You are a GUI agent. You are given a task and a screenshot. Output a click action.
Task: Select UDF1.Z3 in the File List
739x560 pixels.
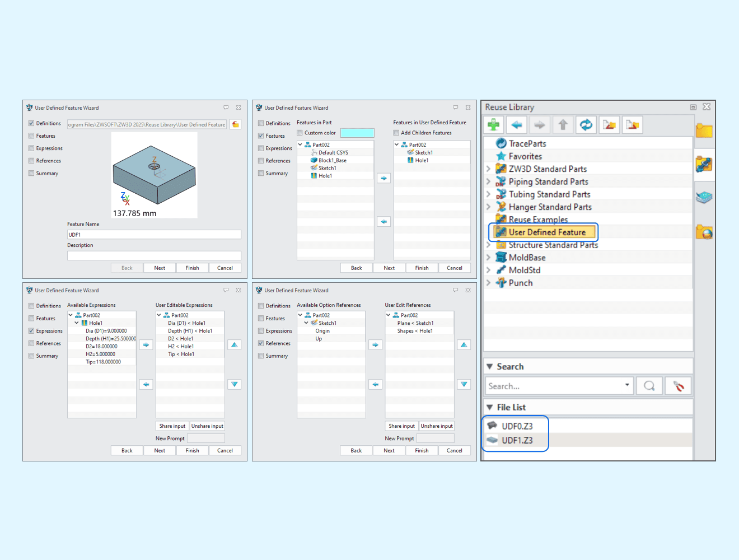pos(517,440)
